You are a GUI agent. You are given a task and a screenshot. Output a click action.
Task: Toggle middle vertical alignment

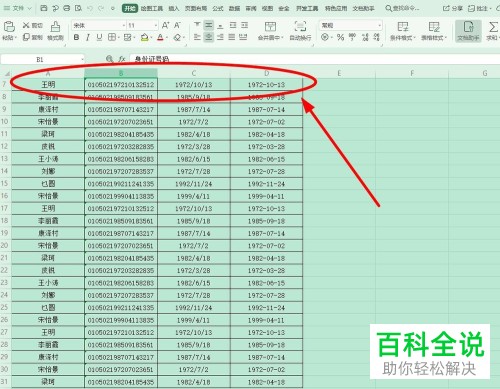click(209, 25)
